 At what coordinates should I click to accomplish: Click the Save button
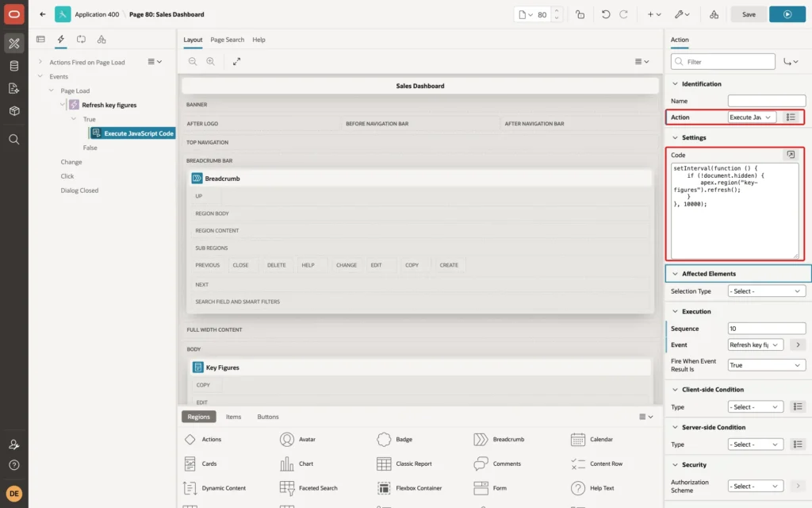pyautogui.click(x=749, y=14)
